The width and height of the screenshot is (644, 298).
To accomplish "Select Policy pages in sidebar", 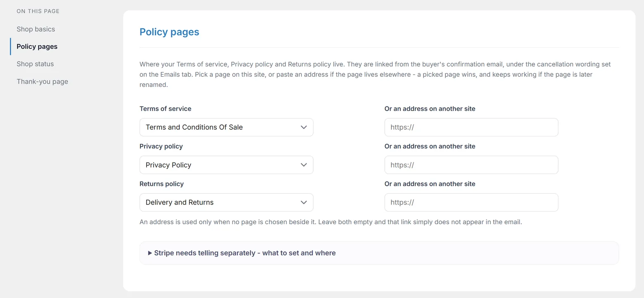I will [x=37, y=47].
